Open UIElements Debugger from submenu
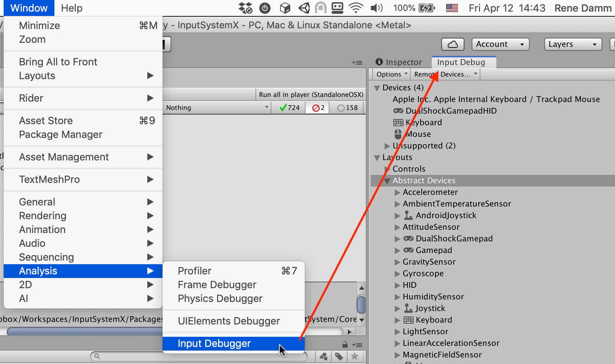This screenshot has width=615, height=364. pyautogui.click(x=234, y=321)
